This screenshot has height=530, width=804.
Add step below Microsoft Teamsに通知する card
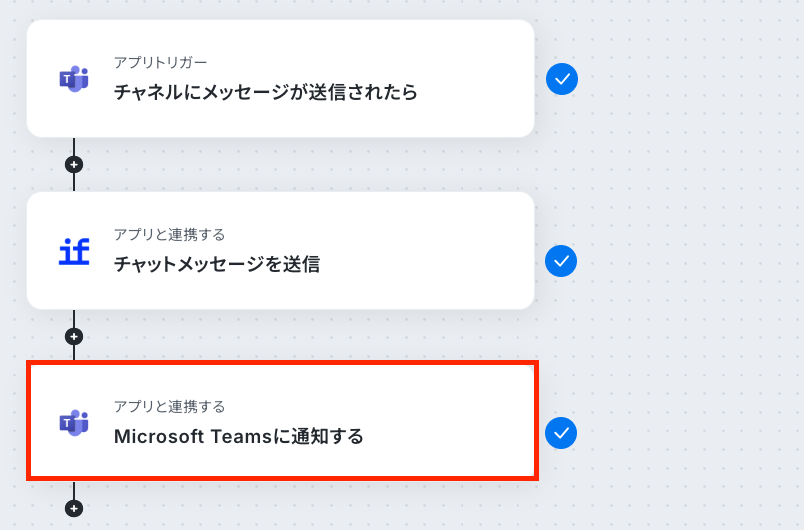tap(74, 508)
